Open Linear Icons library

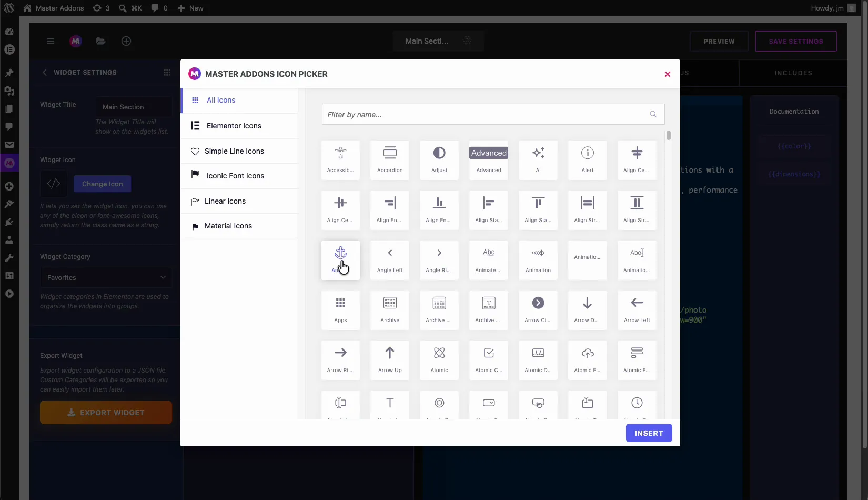240,201
